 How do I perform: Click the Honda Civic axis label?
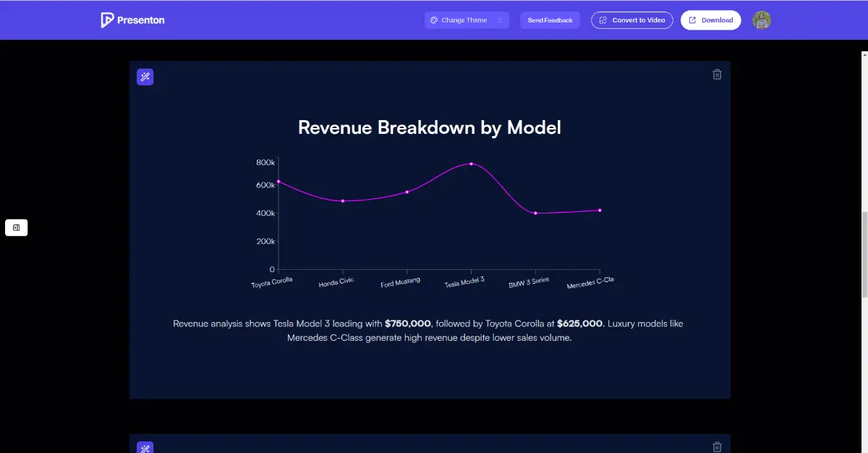[336, 282]
